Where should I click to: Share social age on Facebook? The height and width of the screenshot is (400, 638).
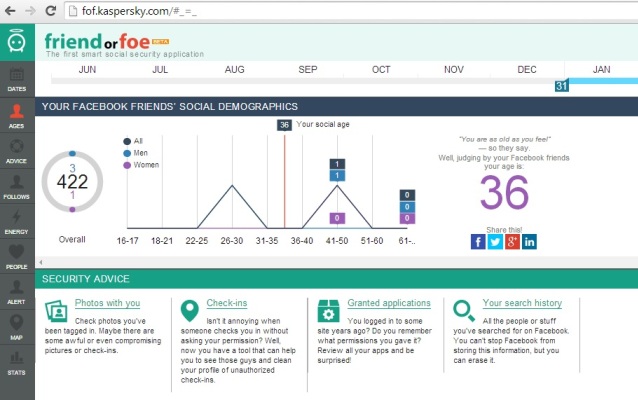click(478, 241)
